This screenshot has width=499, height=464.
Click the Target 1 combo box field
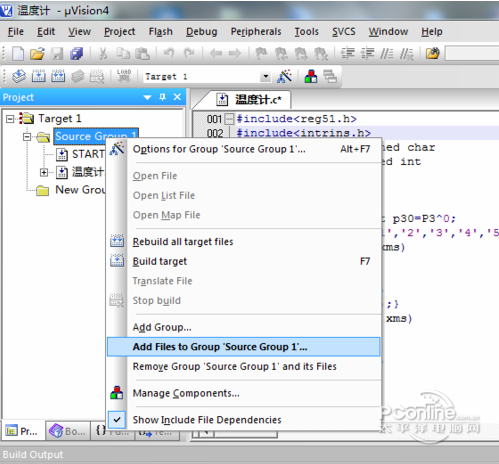(x=207, y=77)
